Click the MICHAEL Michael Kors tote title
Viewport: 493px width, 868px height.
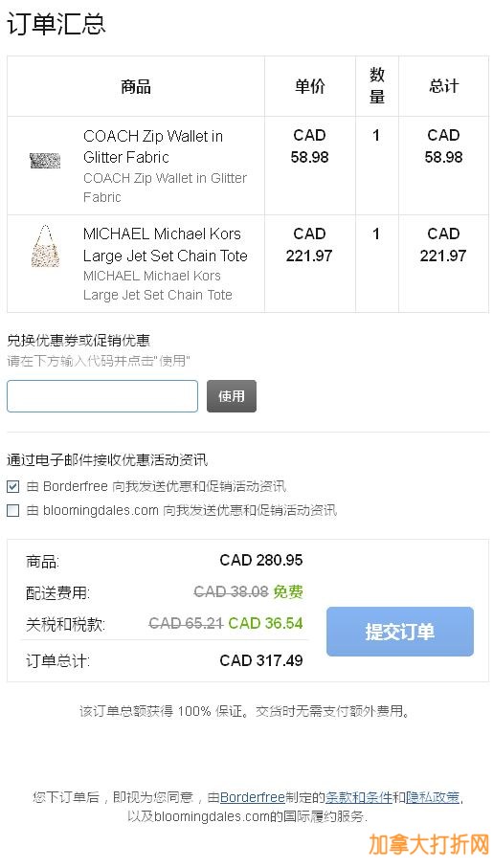[x=165, y=245]
